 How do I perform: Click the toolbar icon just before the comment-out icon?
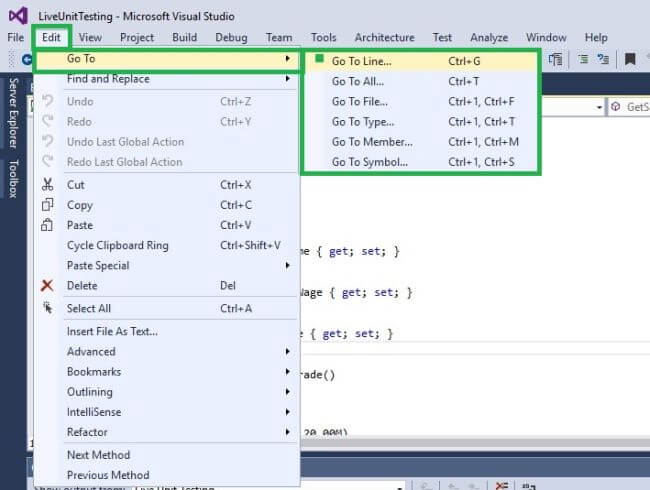click(555, 59)
